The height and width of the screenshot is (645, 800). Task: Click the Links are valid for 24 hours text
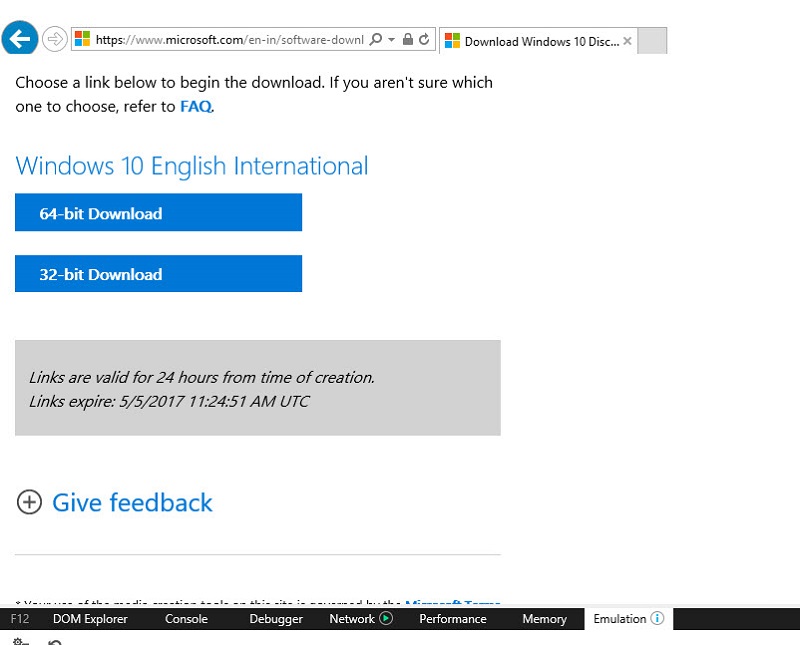click(x=202, y=377)
